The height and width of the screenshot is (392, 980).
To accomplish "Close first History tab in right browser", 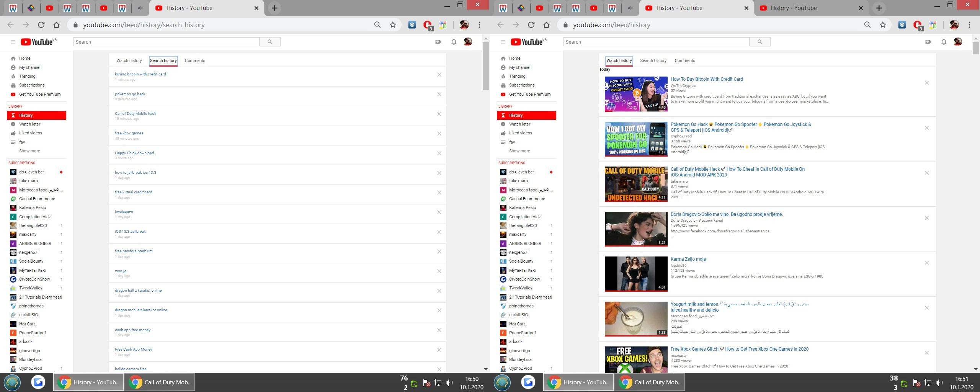I will click(x=746, y=8).
